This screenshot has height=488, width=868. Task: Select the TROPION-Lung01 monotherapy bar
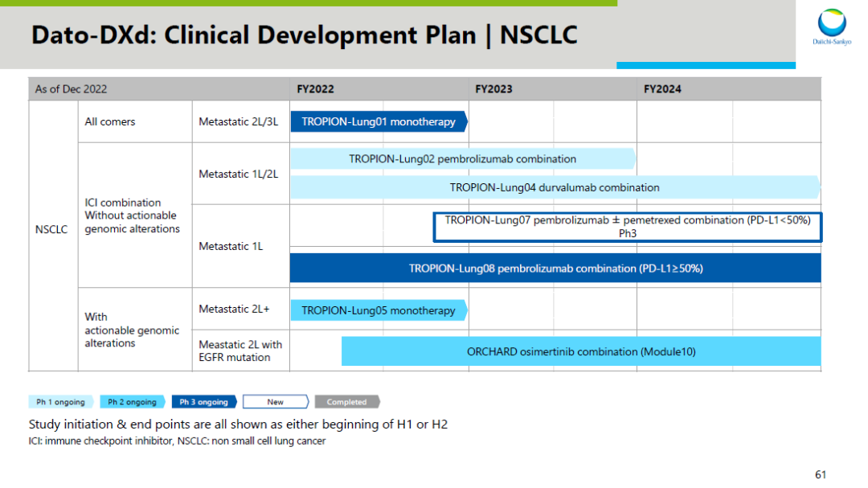(x=378, y=122)
